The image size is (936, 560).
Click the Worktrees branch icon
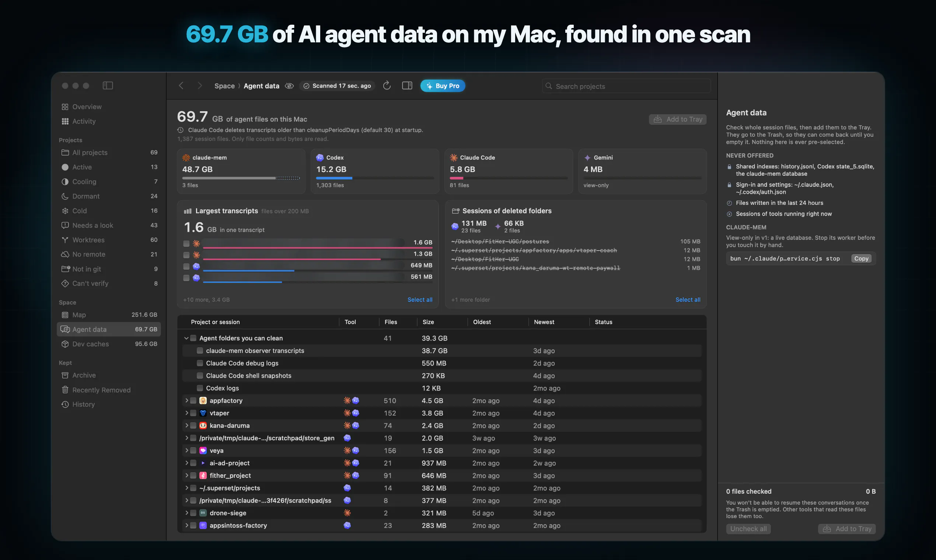[65, 240]
